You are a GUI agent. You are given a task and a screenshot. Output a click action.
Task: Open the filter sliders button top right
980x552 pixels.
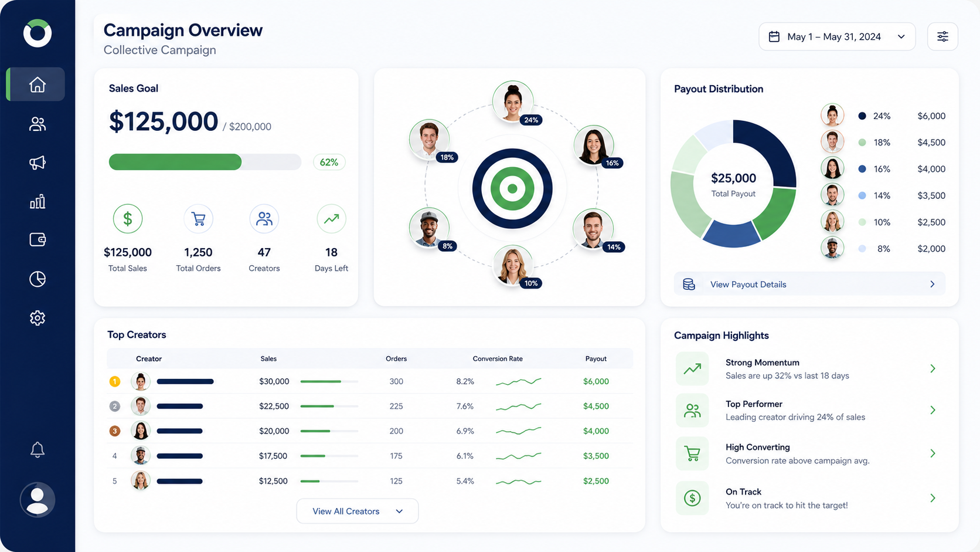point(942,36)
